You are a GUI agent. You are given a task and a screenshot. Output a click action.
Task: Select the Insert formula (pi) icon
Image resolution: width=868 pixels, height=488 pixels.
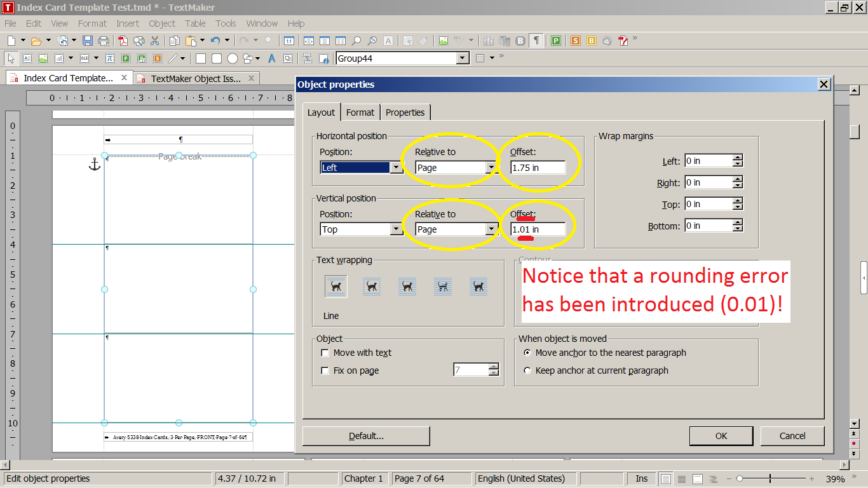(109, 58)
